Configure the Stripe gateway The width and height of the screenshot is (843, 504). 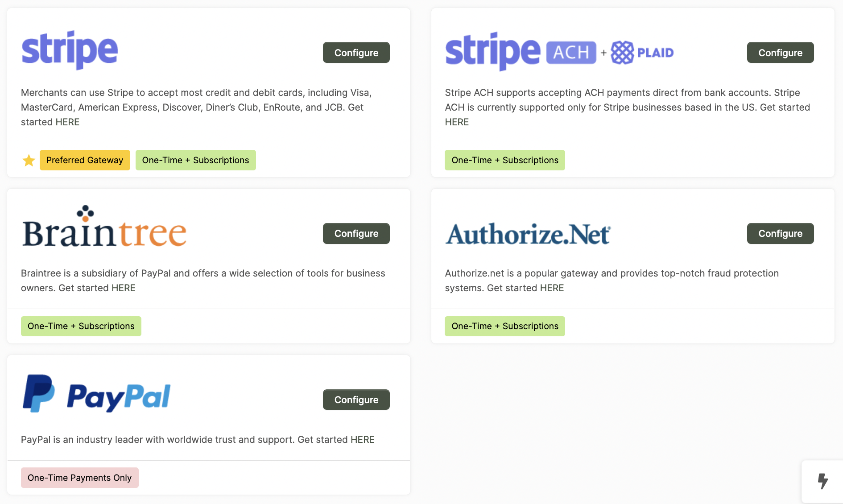tap(356, 53)
